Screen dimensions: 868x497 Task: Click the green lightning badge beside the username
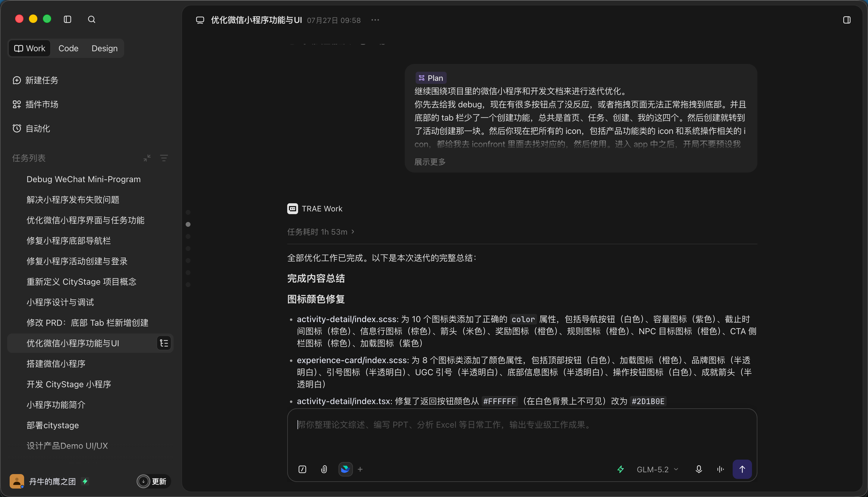pyautogui.click(x=85, y=481)
